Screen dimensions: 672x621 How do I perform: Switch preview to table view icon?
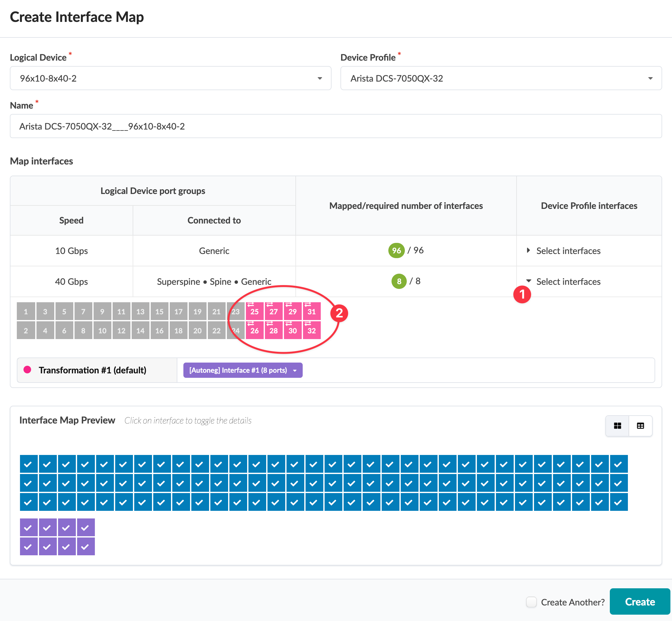coord(640,426)
